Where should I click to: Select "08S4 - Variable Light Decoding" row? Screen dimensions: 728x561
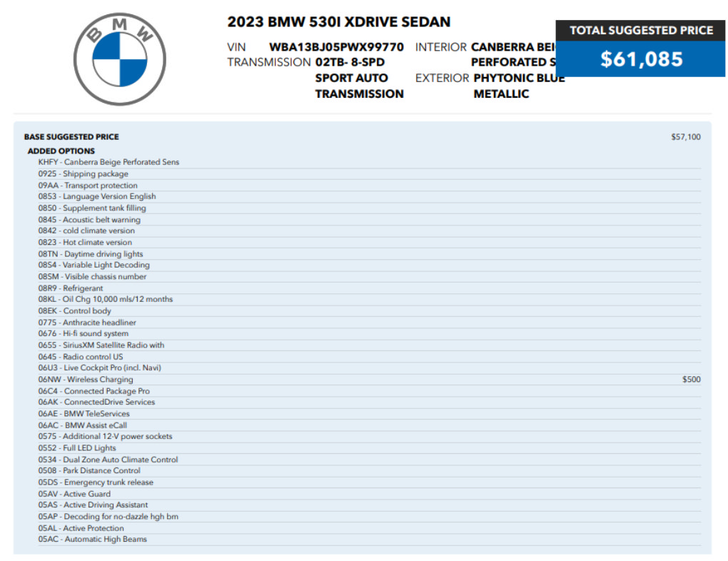[x=370, y=266]
